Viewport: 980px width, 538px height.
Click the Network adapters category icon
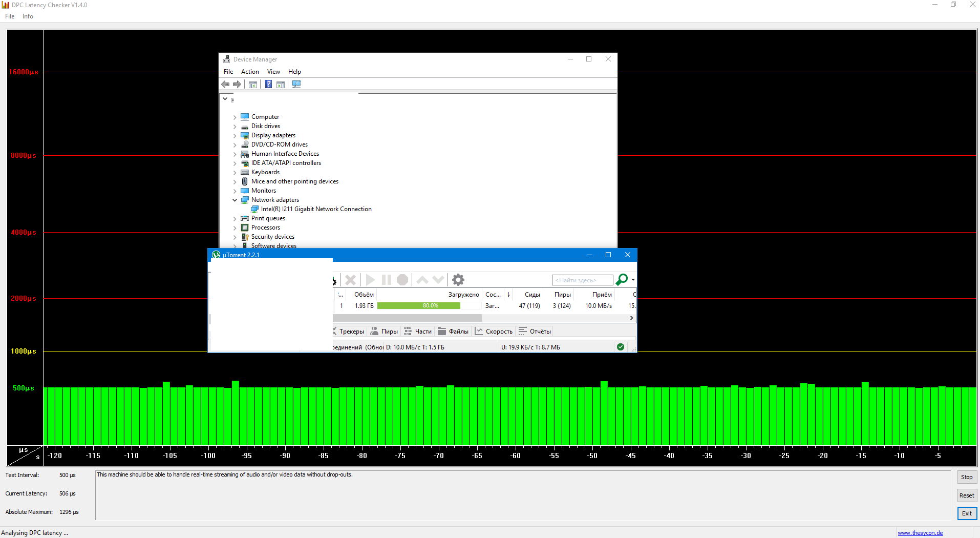245,200
